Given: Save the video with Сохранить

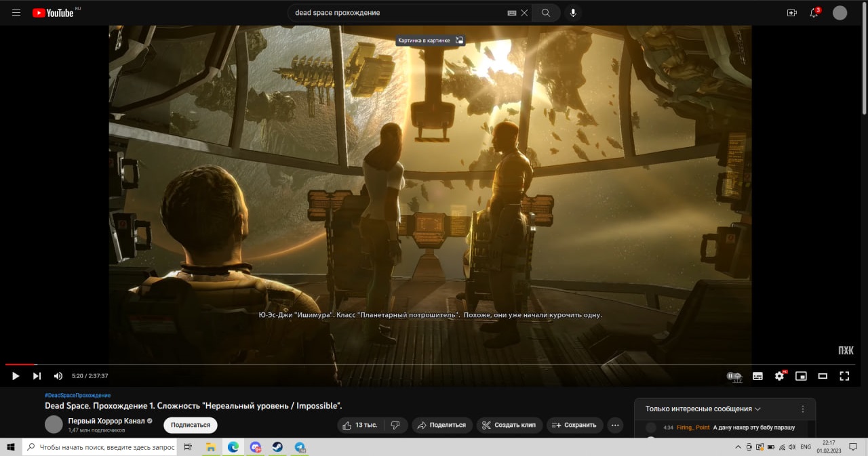Looking at the screenshot, I should click(x=574, y=425).
